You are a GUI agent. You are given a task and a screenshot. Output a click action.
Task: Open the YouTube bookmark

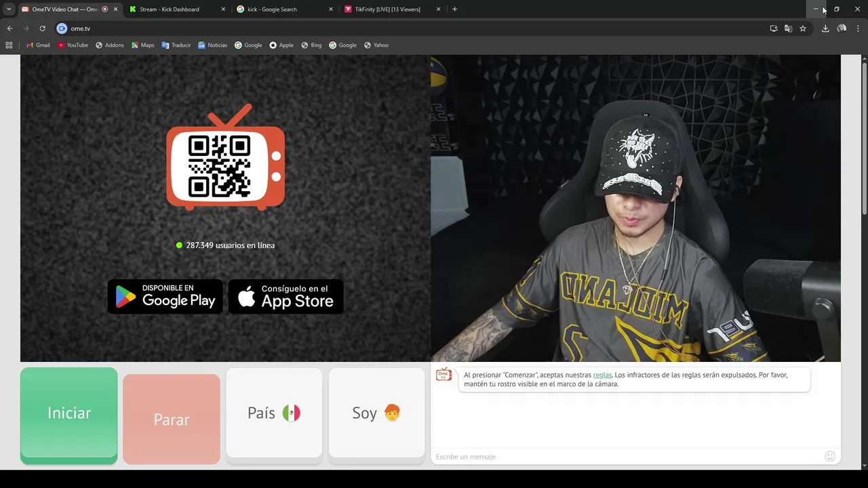[x=73, y=45]
